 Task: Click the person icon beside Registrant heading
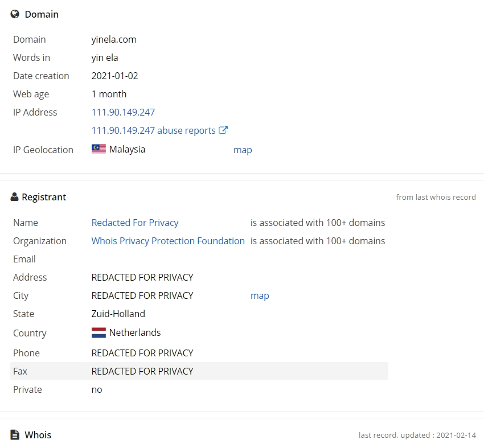pos(14,197)
